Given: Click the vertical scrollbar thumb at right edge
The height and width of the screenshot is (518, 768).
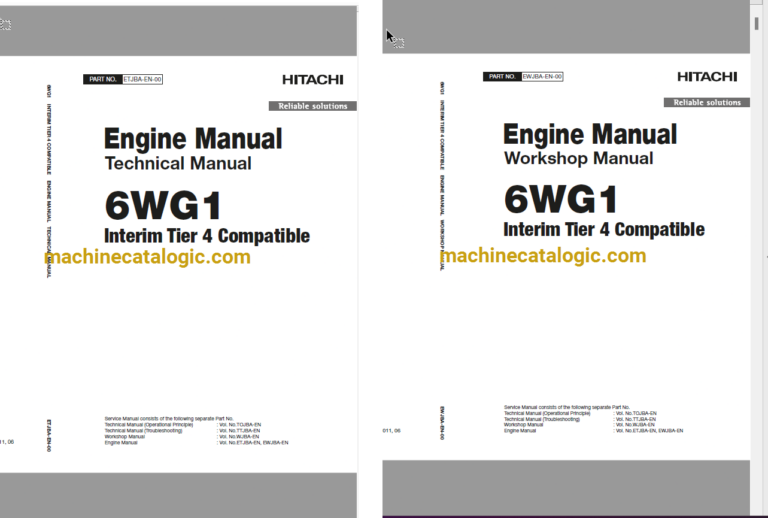Looking at the screenshot, I should 757,24.
